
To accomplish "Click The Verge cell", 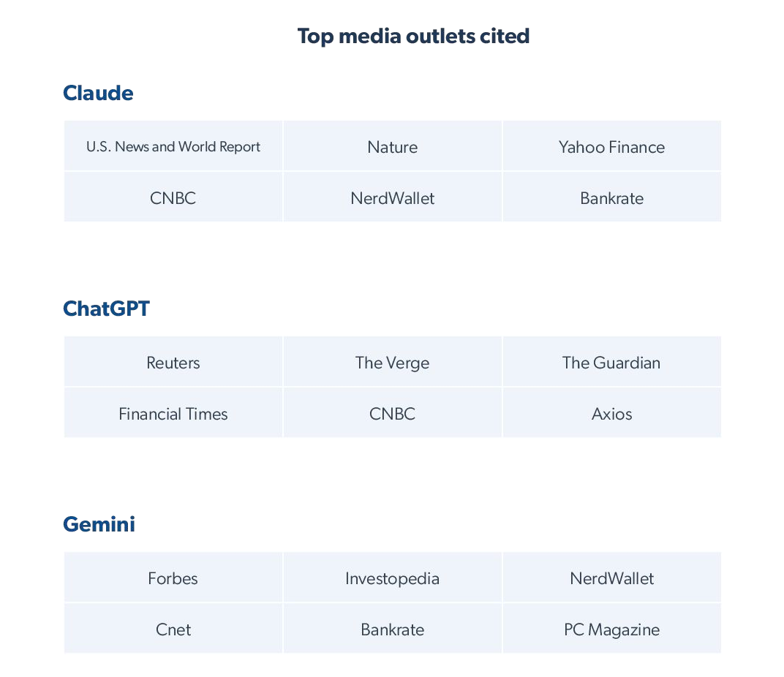I will (x=393, y=363).
